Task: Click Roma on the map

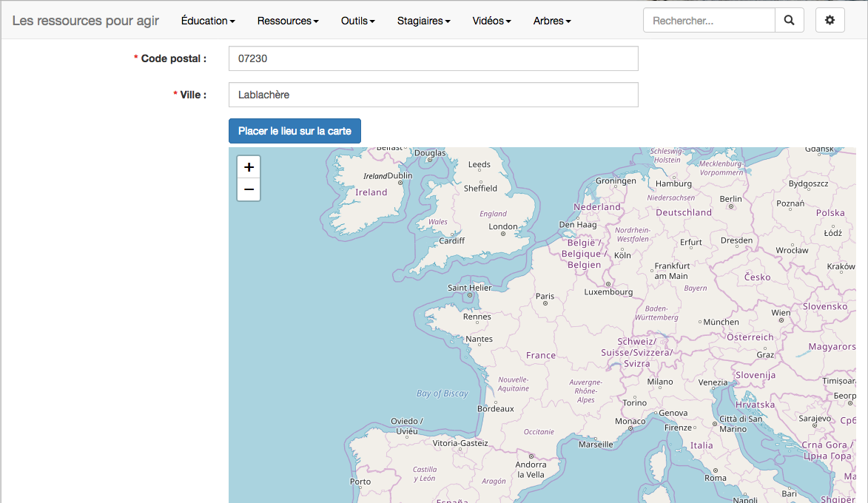Action: coord(716,478)
